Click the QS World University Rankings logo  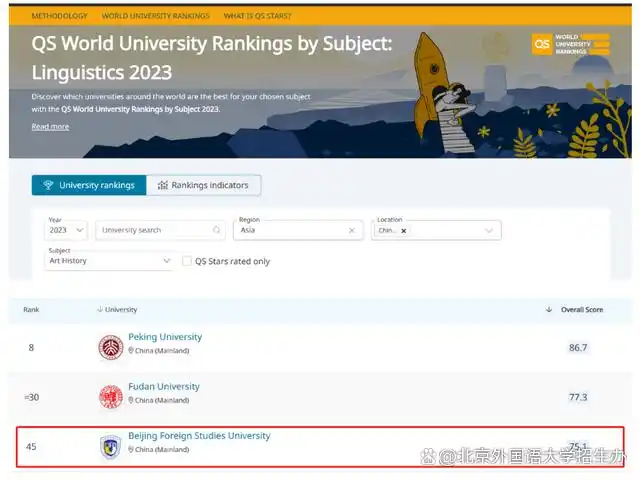[571, 44]
